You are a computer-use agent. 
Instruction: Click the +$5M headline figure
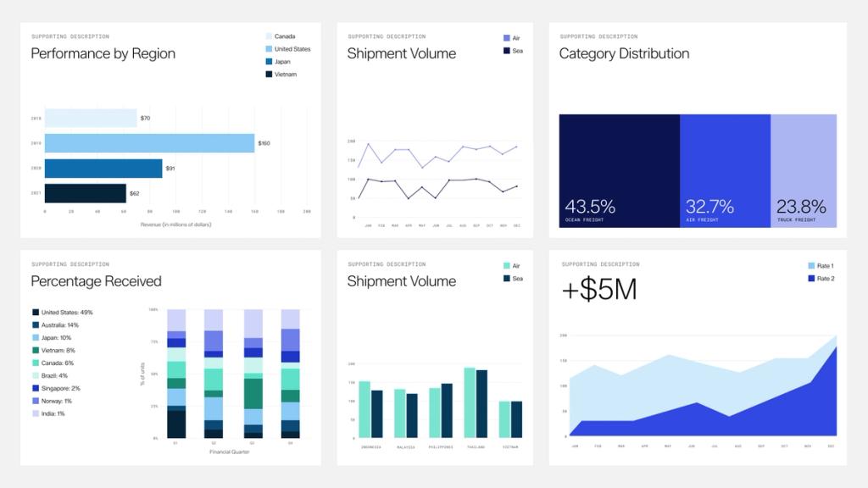point(599,290)
